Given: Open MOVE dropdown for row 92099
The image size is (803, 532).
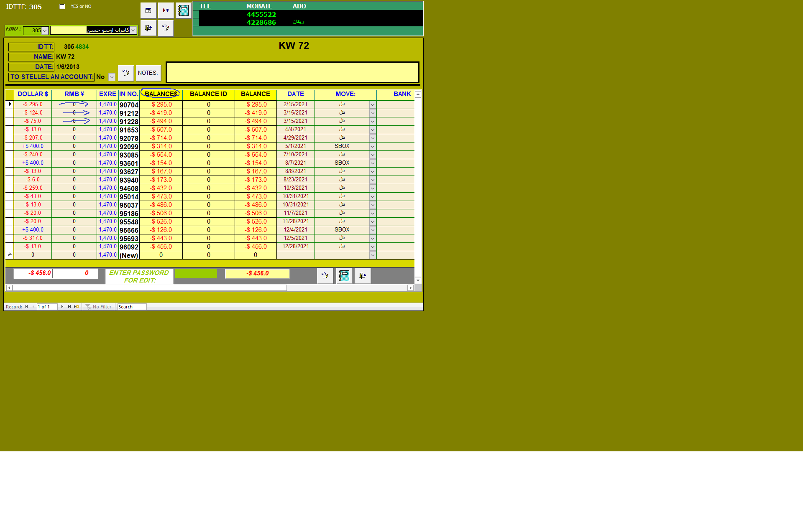Looking at the screenshot, I should (x=373, y=147).
